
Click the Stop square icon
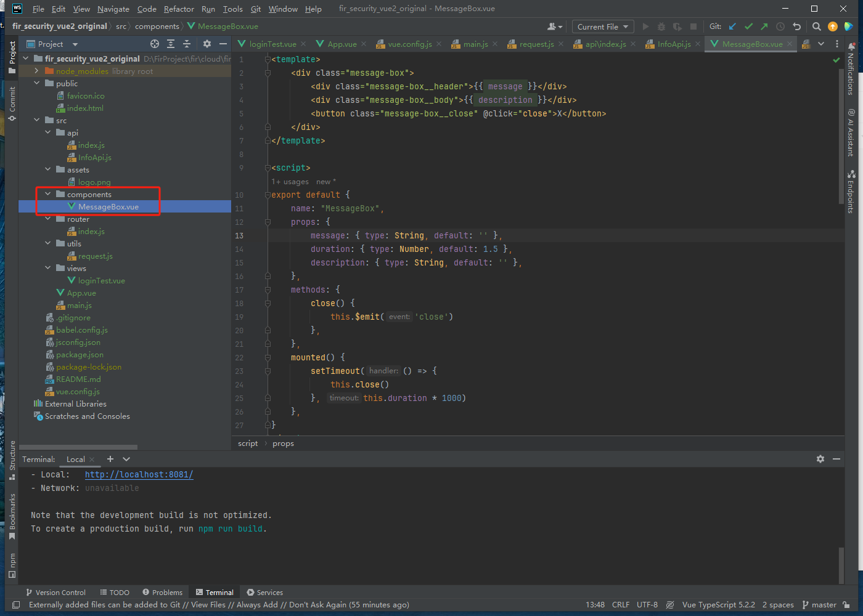pyautogui.click(x=693, y=26)
